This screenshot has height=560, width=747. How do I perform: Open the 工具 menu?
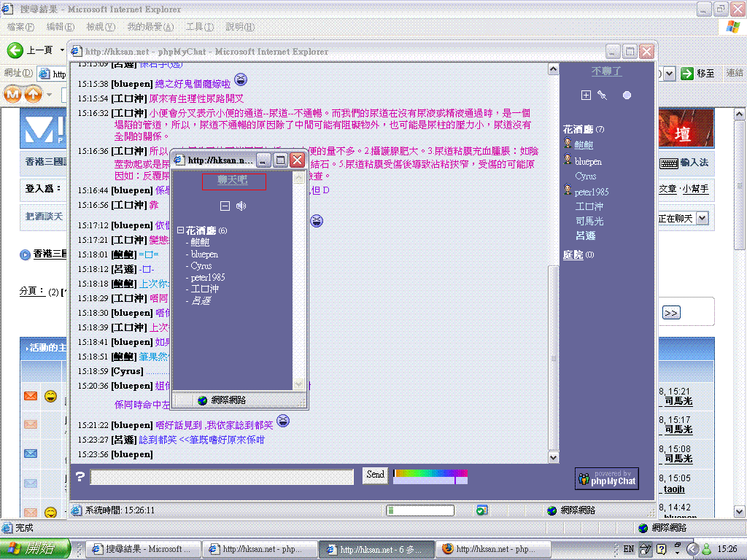point(200,27)
